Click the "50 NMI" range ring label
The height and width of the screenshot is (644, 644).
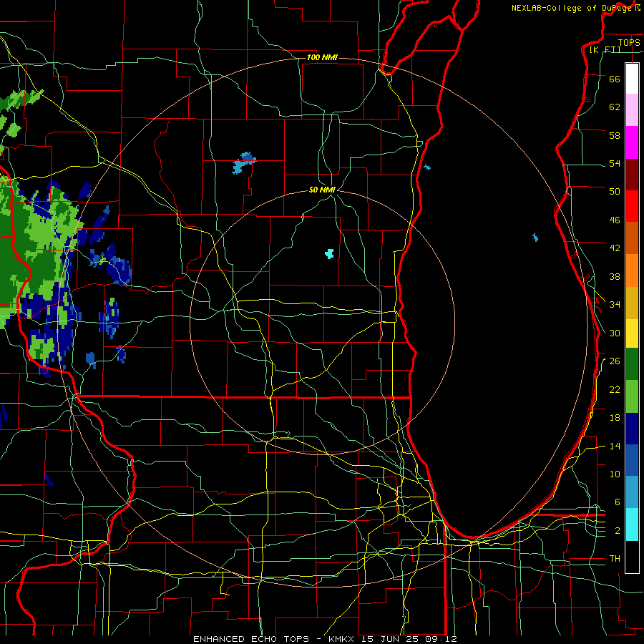pos(322,190)
